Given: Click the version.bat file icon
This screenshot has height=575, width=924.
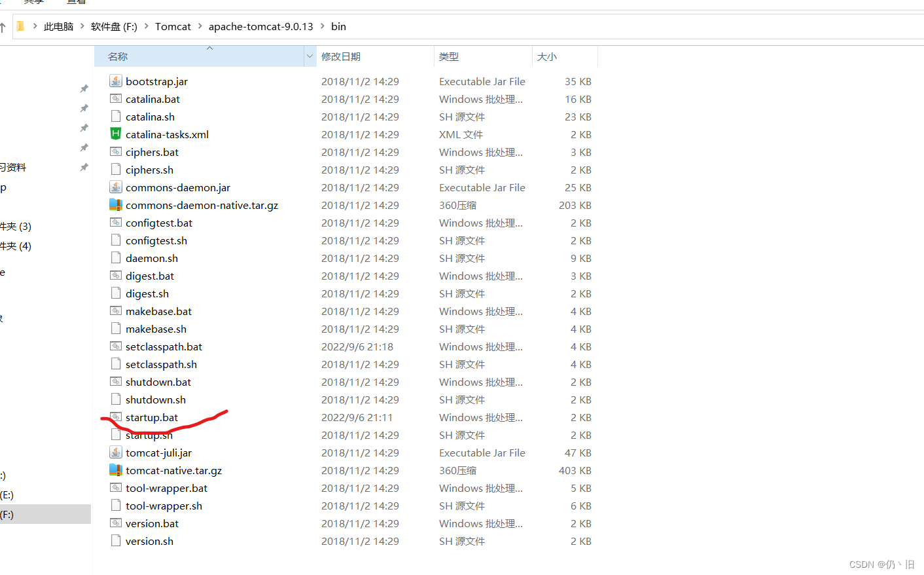Looking at the screenshot, I should point(116,523).
